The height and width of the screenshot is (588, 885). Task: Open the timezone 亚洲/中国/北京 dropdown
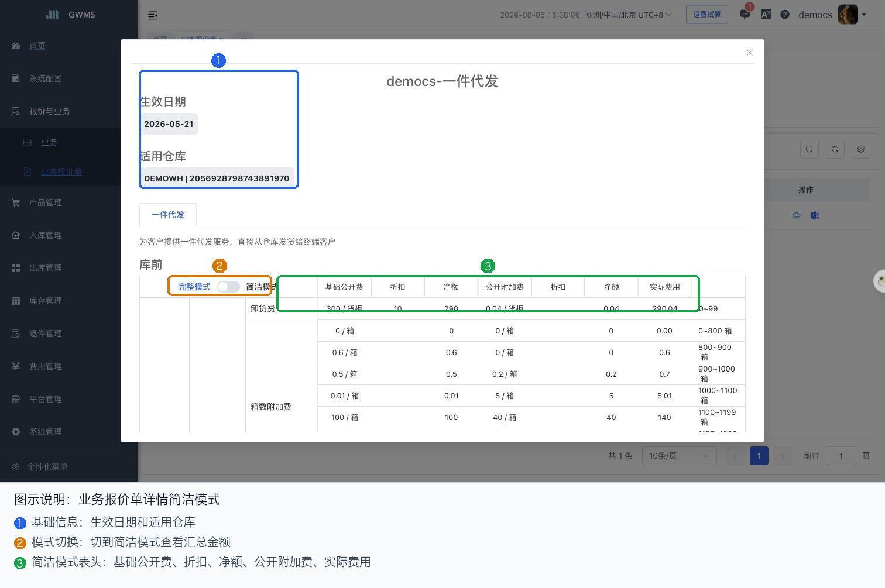click(x=629, y=15)
